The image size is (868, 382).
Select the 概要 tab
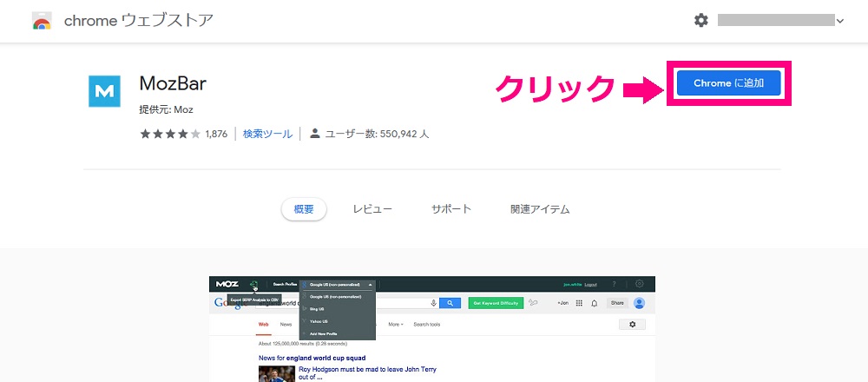click(303, 209)
